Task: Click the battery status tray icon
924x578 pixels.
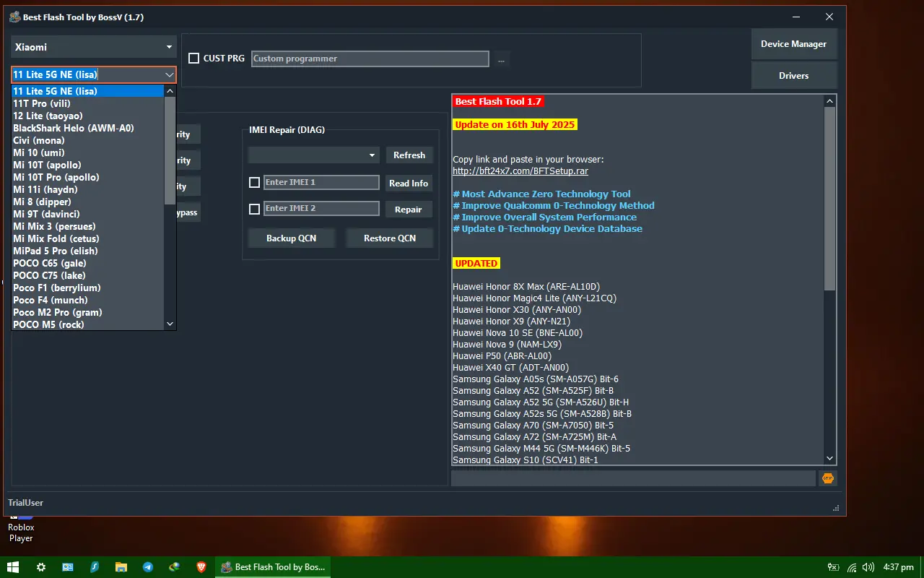Action: point(834,567)
